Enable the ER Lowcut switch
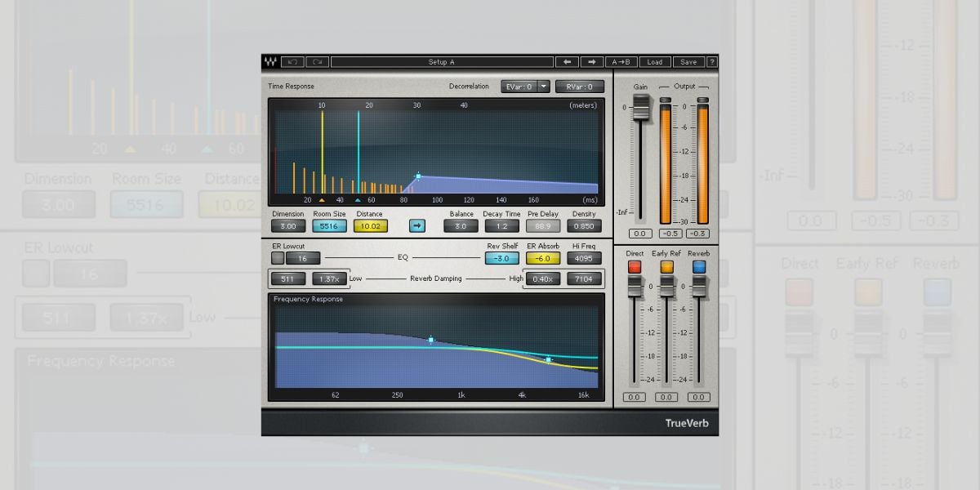The width and height of the screenshot is (980, 490). 278,258
